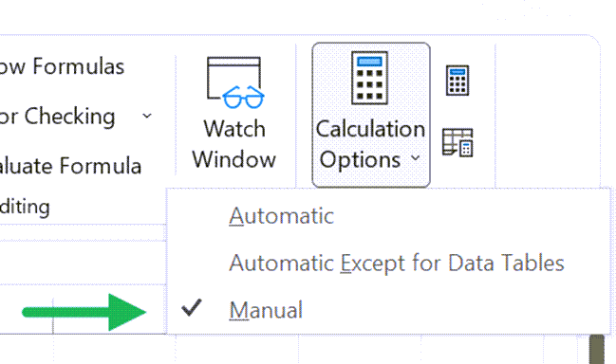Click the Show Formulas command
Screen dimensions: 616x364
pos(62,66)
